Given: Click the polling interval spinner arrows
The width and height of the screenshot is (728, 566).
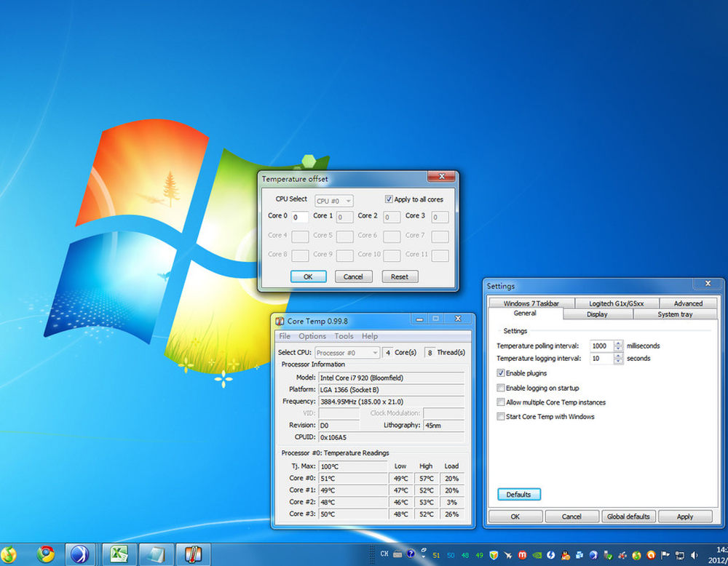Looking at the screenshot, I should [x=618, y=346].
